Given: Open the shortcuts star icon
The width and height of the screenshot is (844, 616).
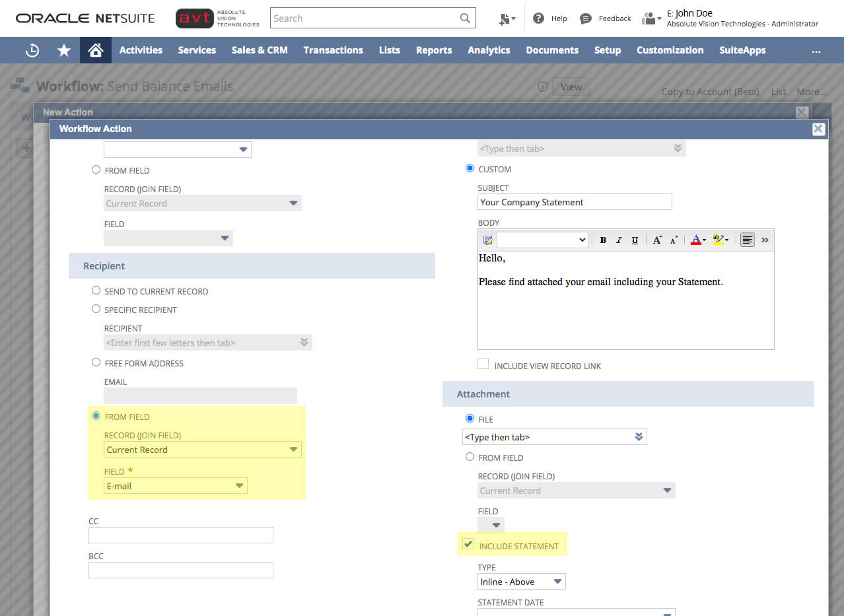Looking at the screenshot, I should pos(63,50).
